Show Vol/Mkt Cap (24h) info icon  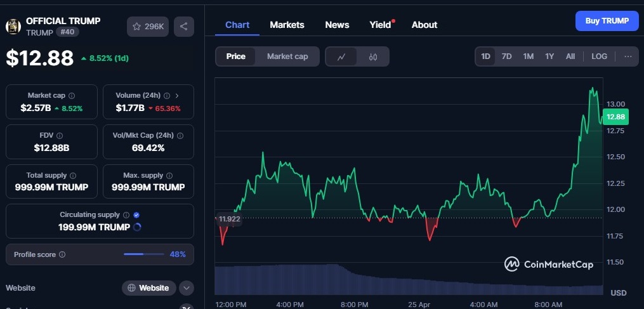tap(180, 136)
